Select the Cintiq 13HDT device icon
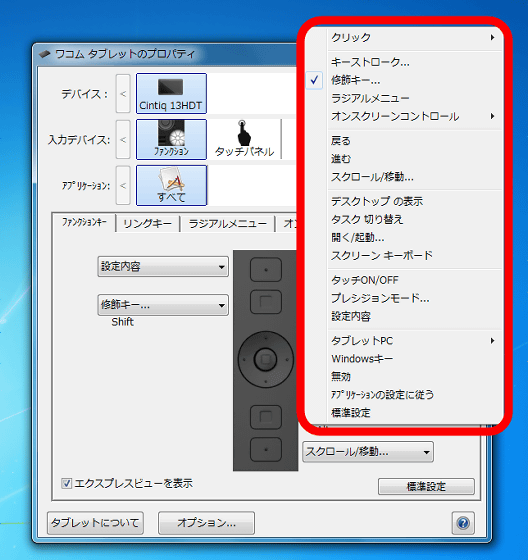The width and height of the screenshot is (528, 560). pyautogui.click(x=171, y=94)
